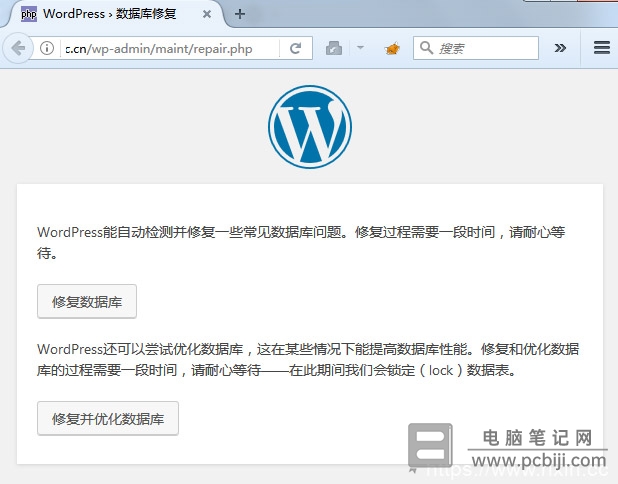Click the 修复并优化数据库 button
The width and height of the screenshot is (618, 484).
coord(108,419)
